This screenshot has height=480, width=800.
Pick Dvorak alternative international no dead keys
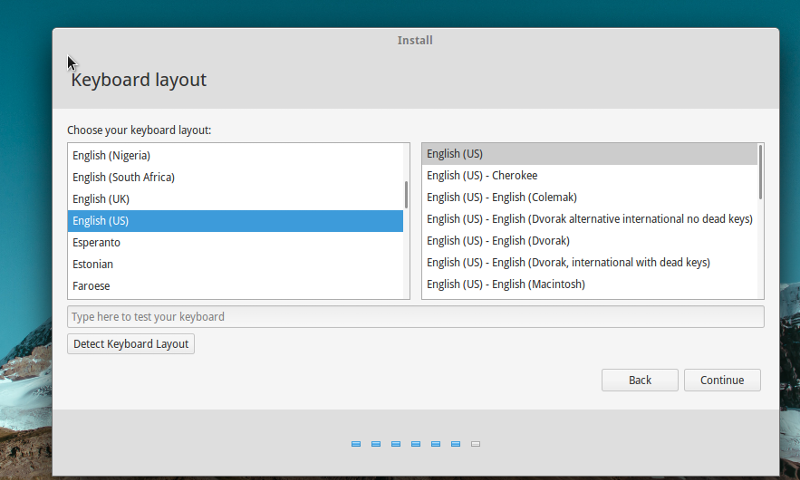point(589,219)
